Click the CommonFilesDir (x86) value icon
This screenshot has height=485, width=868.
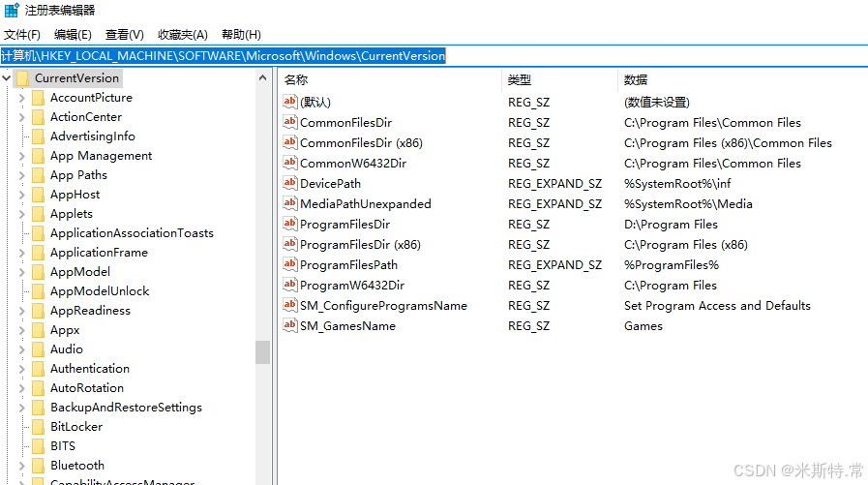(290, 142)
